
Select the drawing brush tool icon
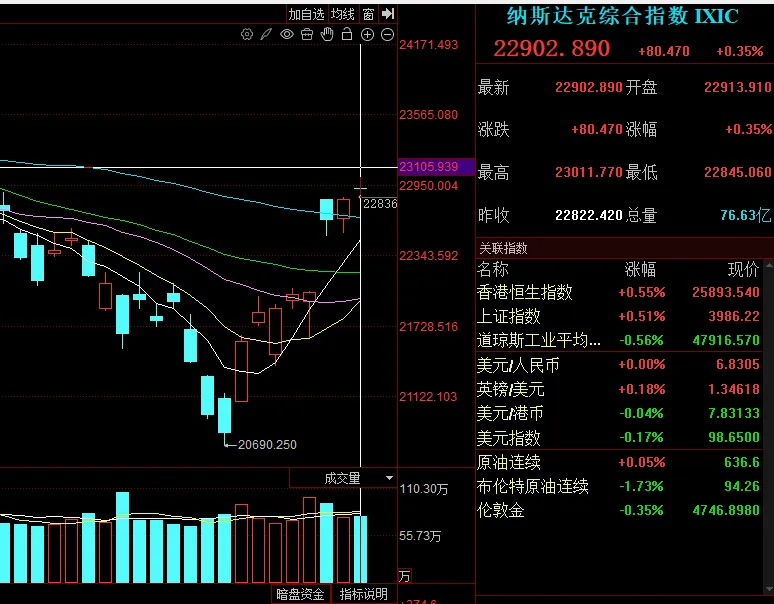coord(267,35)
